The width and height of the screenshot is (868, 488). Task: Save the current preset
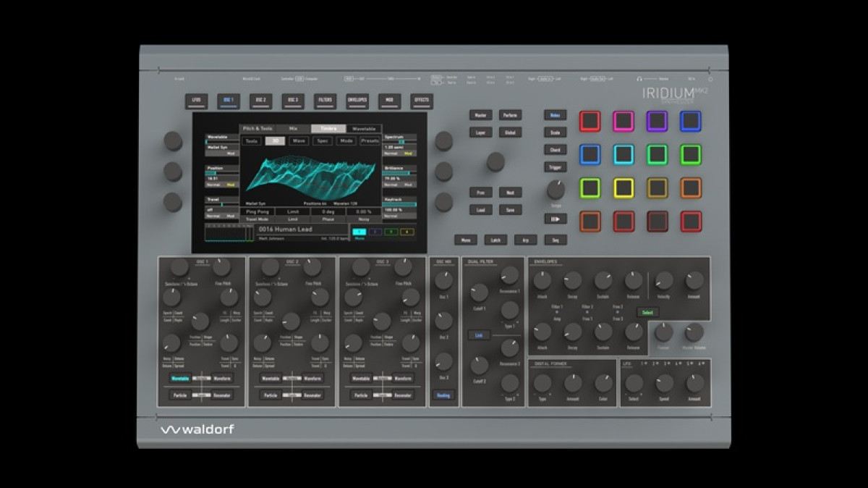pos(510,209)
